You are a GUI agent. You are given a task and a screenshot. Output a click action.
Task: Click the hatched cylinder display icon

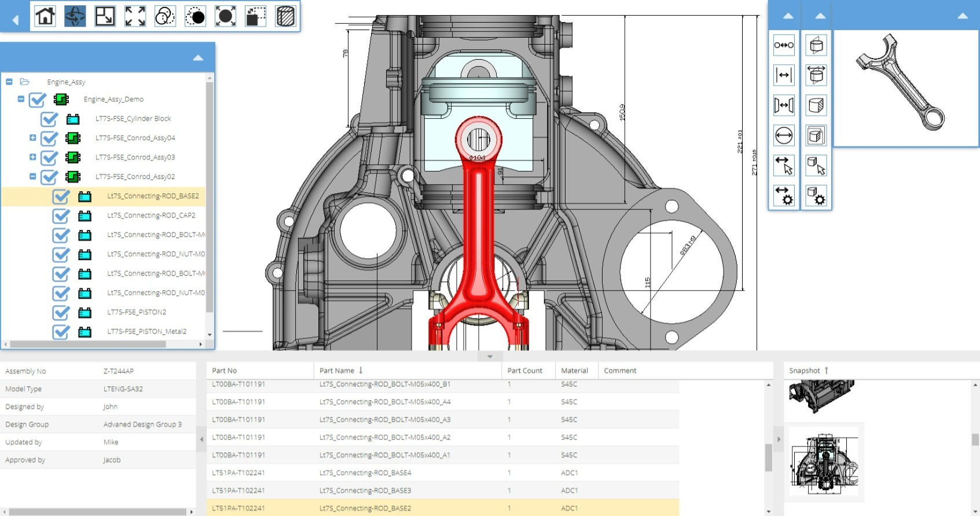pyautogui.click(x=285, y=16)
